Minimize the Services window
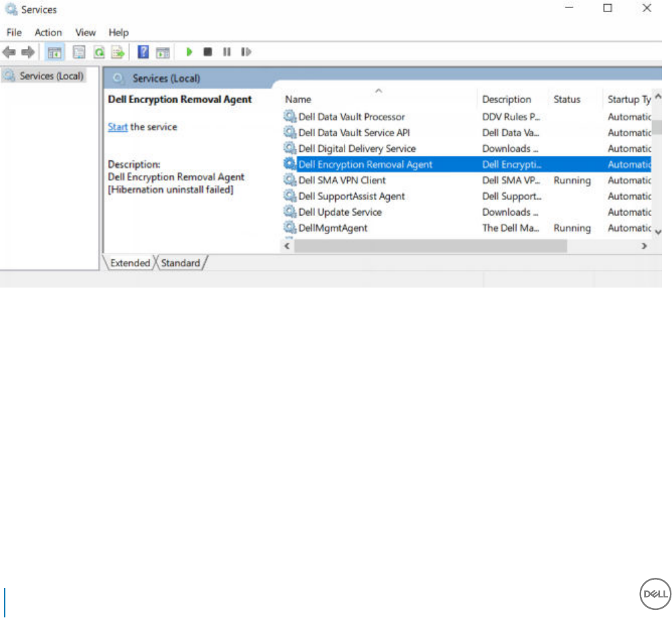 [x=569, y=8]
